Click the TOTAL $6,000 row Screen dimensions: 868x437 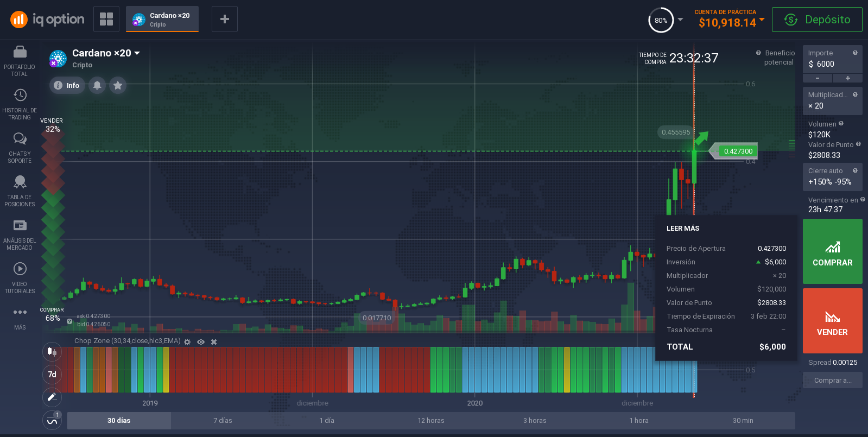726,347
